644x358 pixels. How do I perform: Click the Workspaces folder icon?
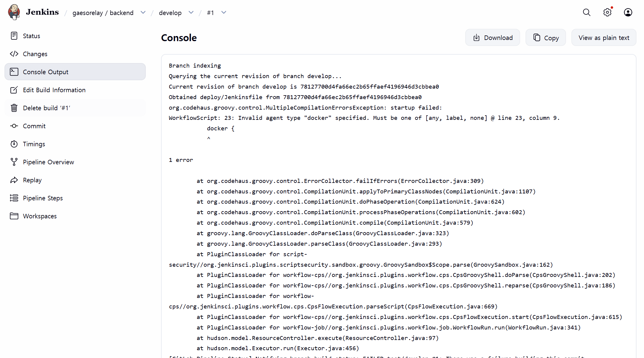click(x=14, y=216)
